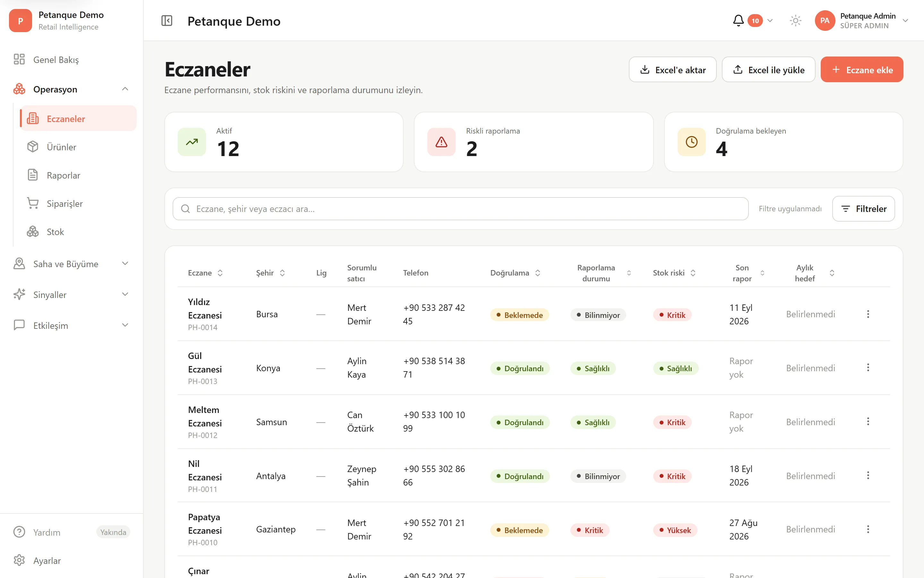Go to Raporlar
The height and width of the screenshot is (578, 924).
pos(78,175)
